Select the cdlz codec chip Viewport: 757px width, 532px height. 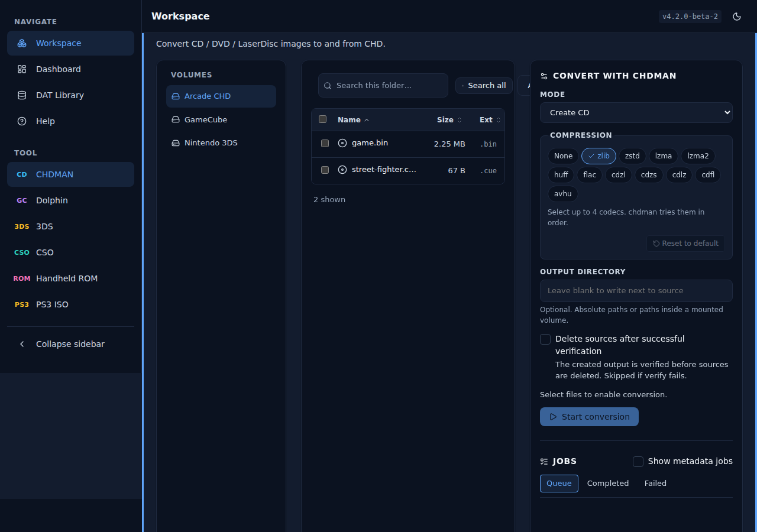pyautogui.click(x=679, y=175)
